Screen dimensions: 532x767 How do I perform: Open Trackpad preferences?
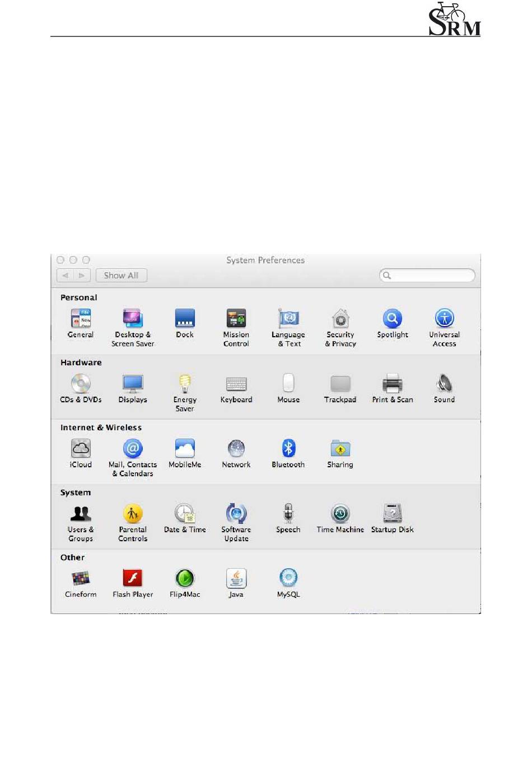click(340, 388)
